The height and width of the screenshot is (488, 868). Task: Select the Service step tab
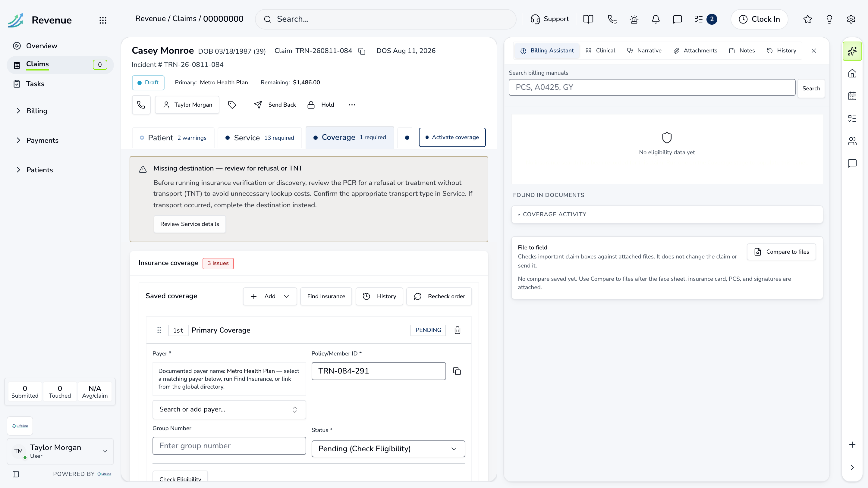[x=260, y=138]
